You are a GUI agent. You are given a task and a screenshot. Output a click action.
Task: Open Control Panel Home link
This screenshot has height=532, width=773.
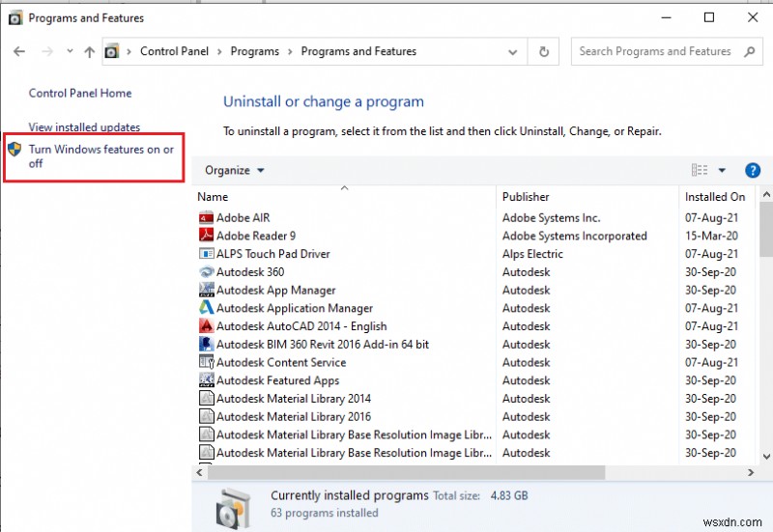80,93
